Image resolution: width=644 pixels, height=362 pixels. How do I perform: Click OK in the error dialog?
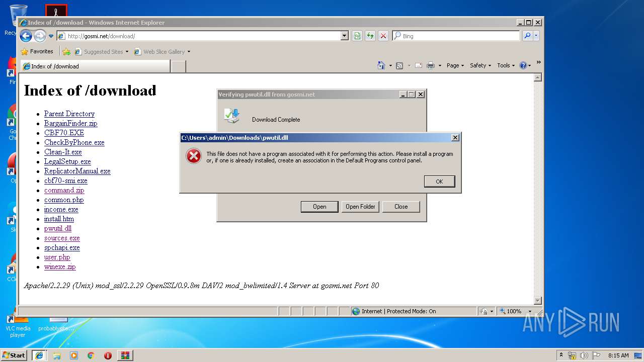(439, 182)
